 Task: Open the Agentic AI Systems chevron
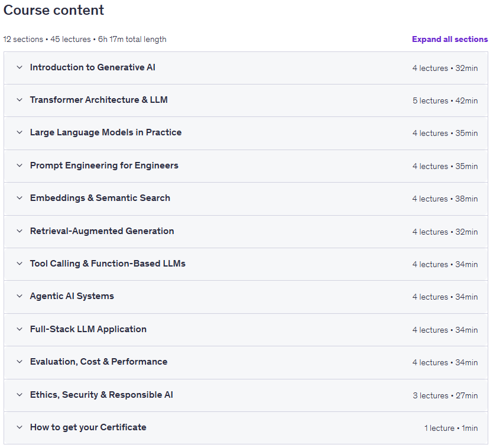20,296
